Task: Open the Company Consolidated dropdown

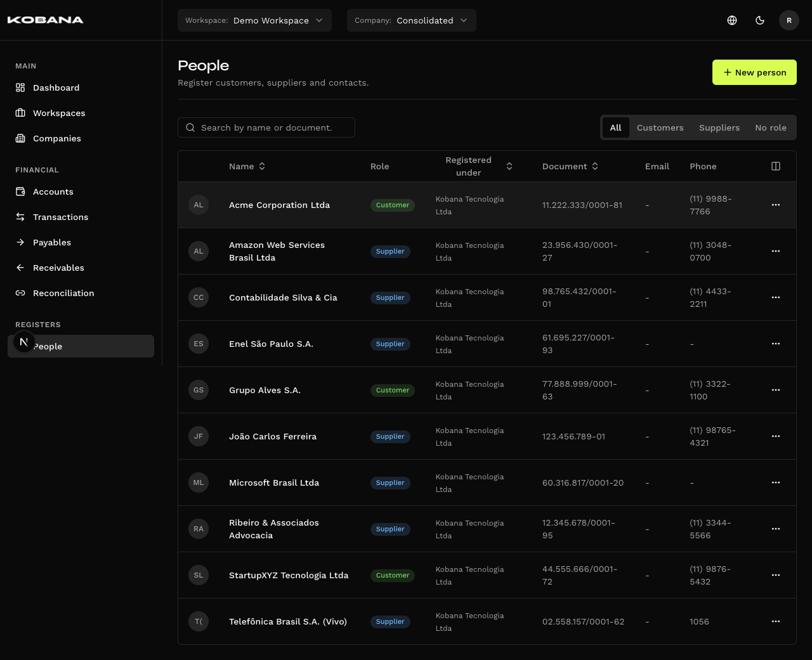Action: (x=412, y=20)
